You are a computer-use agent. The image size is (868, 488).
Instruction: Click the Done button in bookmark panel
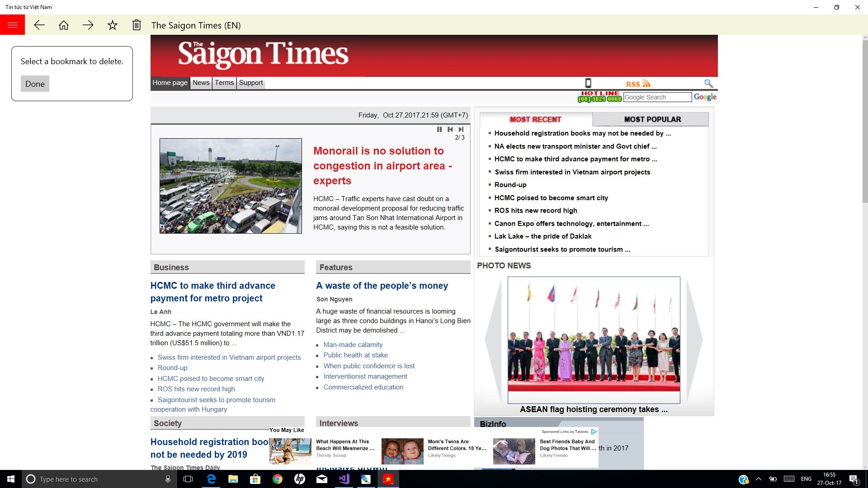click(x=35, y=84)
